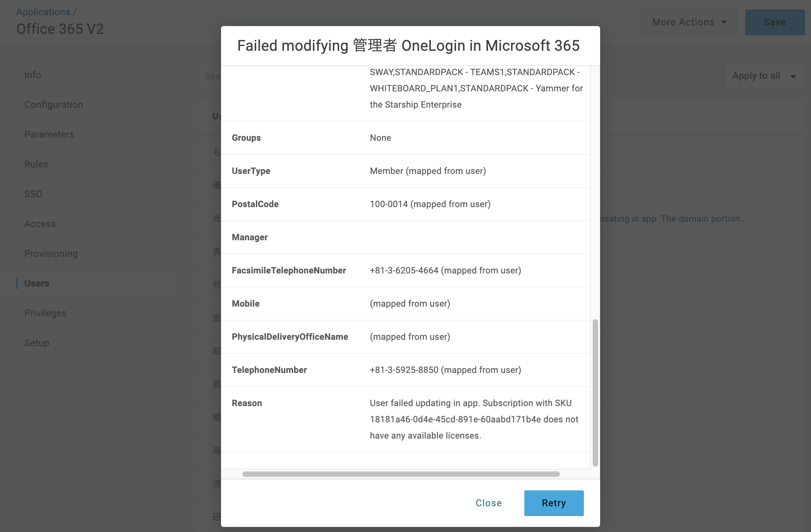
Task: Click the PhysicalDeliveryOfficeName label
Action: tap(290, 336)
